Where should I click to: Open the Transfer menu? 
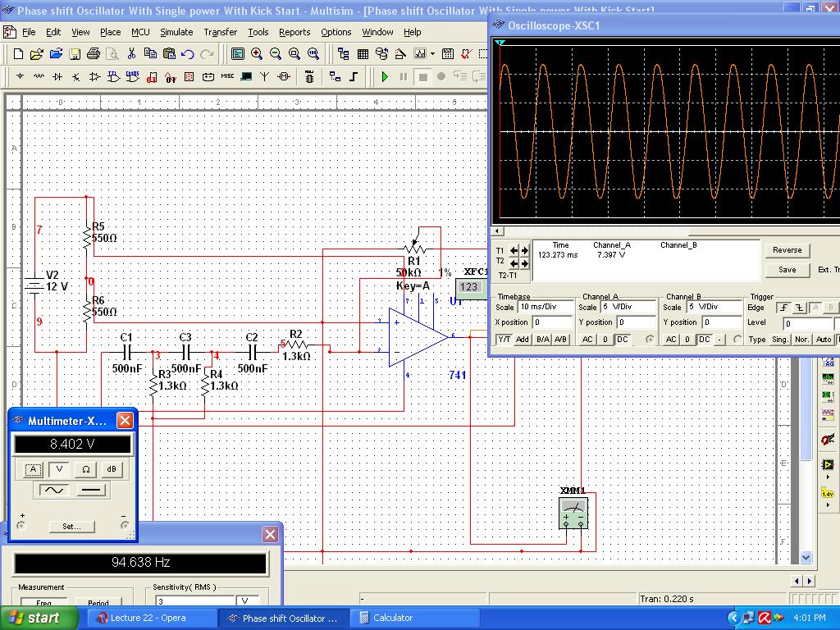(x=220, y=32)
